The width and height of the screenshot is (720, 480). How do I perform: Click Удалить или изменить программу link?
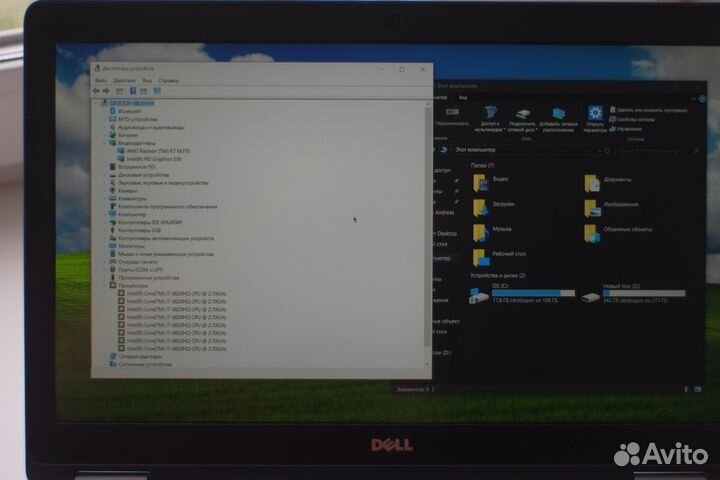[648, 110]
